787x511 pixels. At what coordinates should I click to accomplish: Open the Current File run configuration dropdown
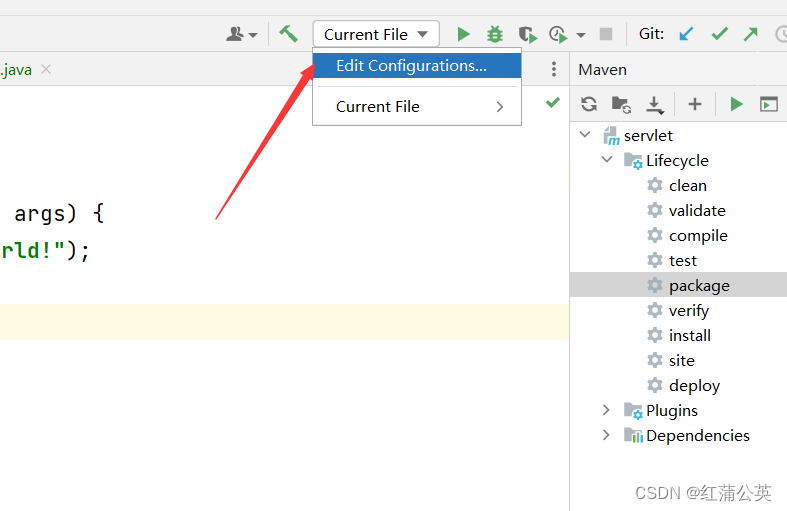click(x=376, y=34)
